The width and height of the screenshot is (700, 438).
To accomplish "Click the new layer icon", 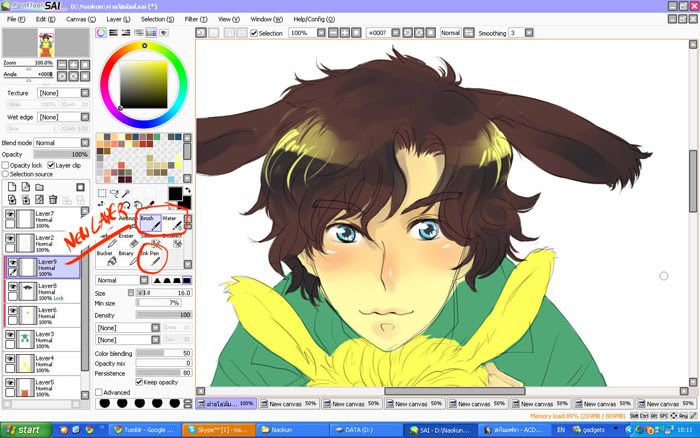I will (x=11, y=187).
